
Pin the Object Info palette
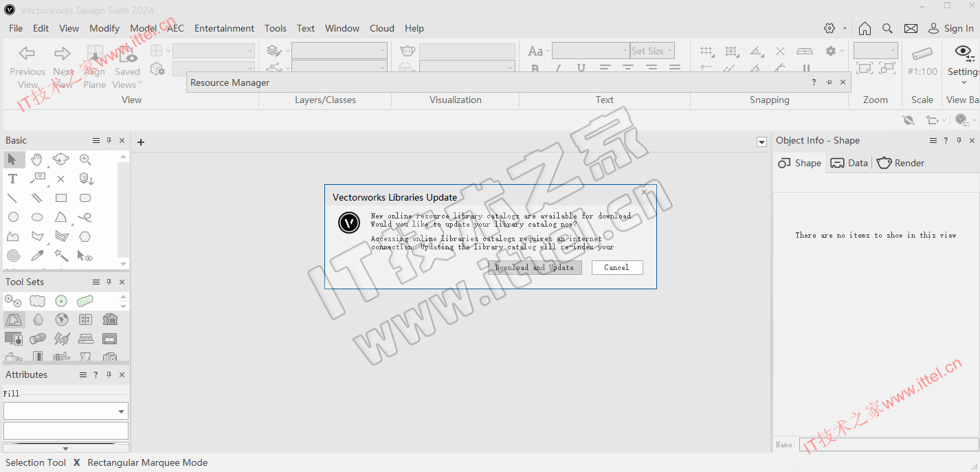959,140
